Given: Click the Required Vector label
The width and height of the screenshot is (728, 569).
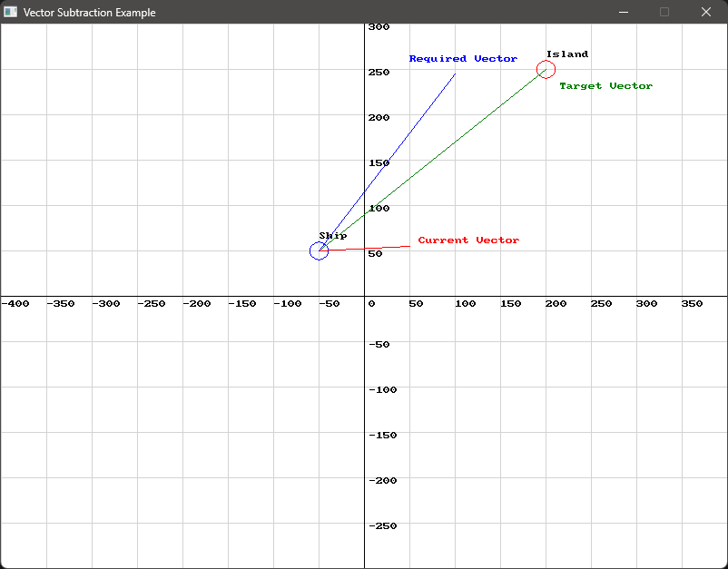Looking at the screenshot, I should 463,58.
